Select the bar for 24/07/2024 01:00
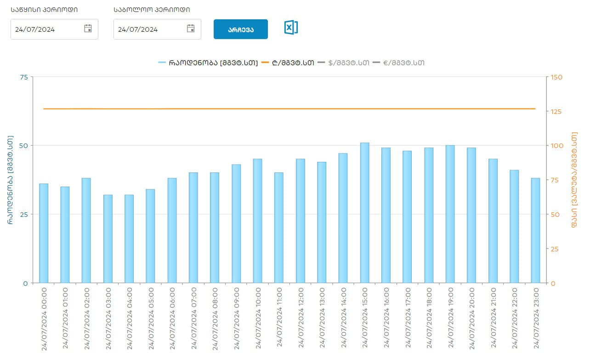The height and width of the screenshot is (364, 596). coord(65,234)
